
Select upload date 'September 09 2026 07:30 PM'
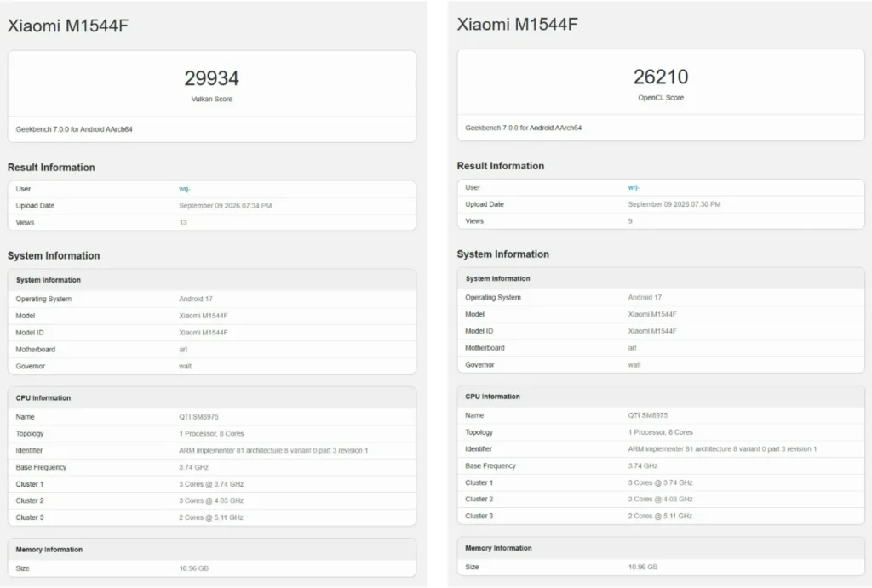[674, 204]
